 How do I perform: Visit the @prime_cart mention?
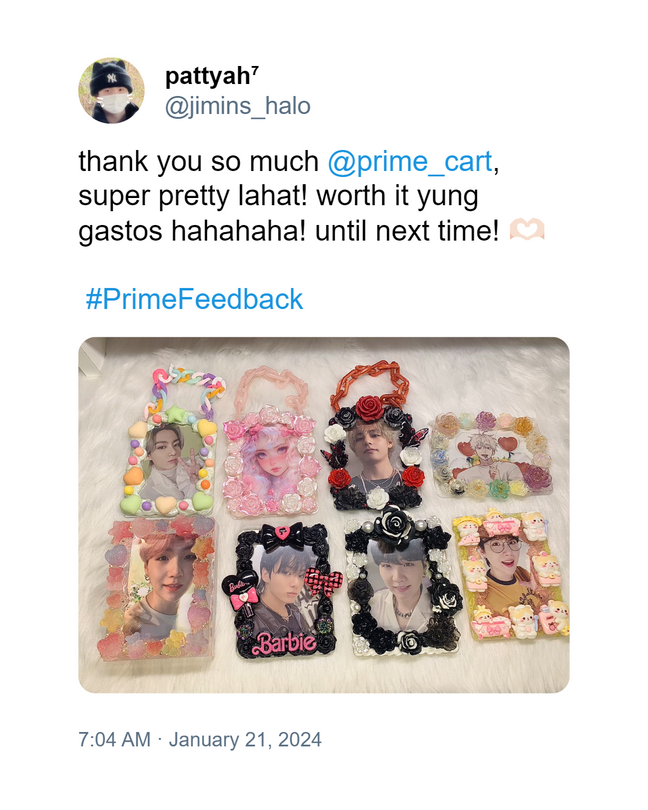[410, 161]
